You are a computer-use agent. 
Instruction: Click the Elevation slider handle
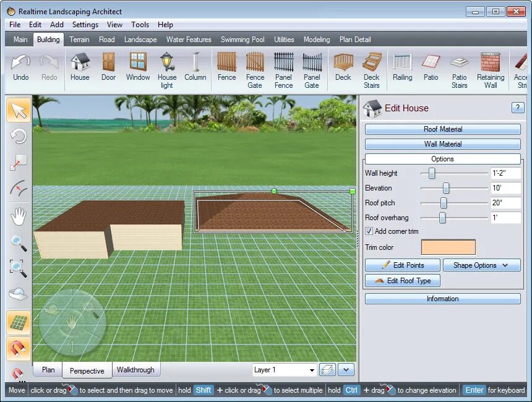click(x=446, y=188)
